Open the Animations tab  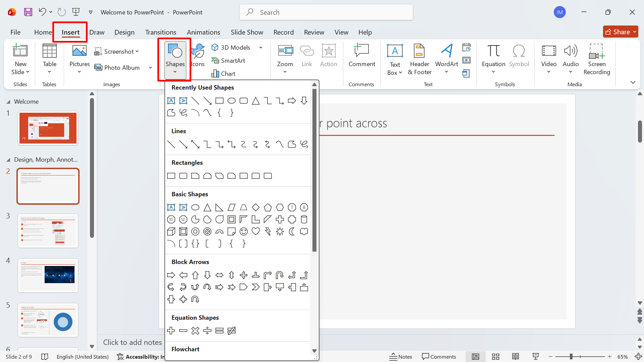click(x=203, y=32)
